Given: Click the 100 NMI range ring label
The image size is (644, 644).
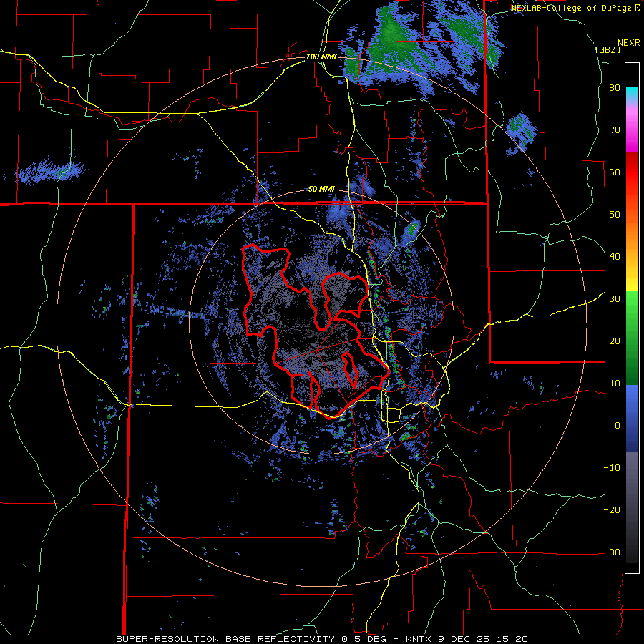Looking at the screenshot, I should (x=321, y=57).
